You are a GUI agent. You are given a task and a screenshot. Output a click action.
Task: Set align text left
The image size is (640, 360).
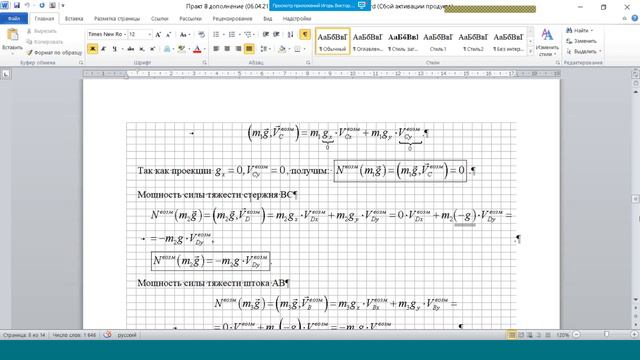point(216,49)
